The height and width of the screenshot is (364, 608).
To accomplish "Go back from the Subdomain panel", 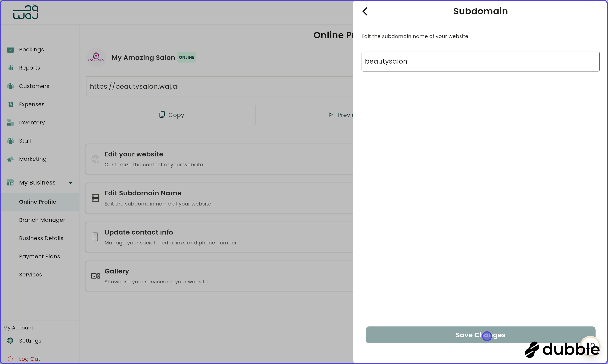I will [365, 11].
